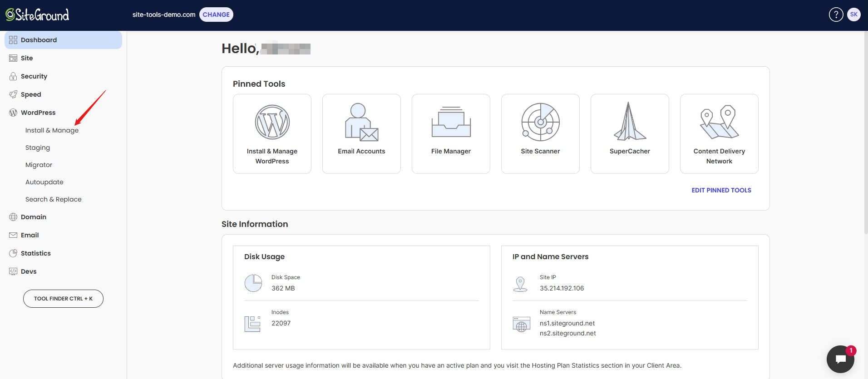
Task: Click the Disk Space pie icon
Action: (253, 283)
